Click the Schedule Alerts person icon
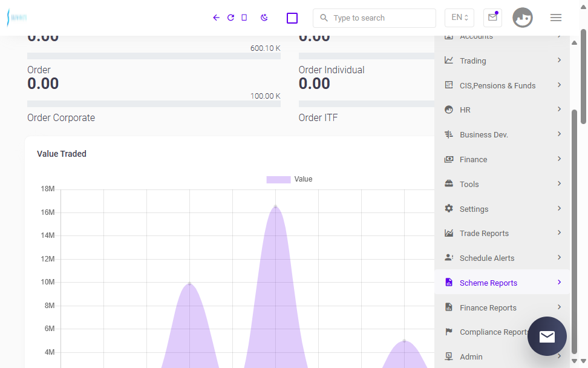The height and width of the screenshot is (368, 588). point(449,257)
